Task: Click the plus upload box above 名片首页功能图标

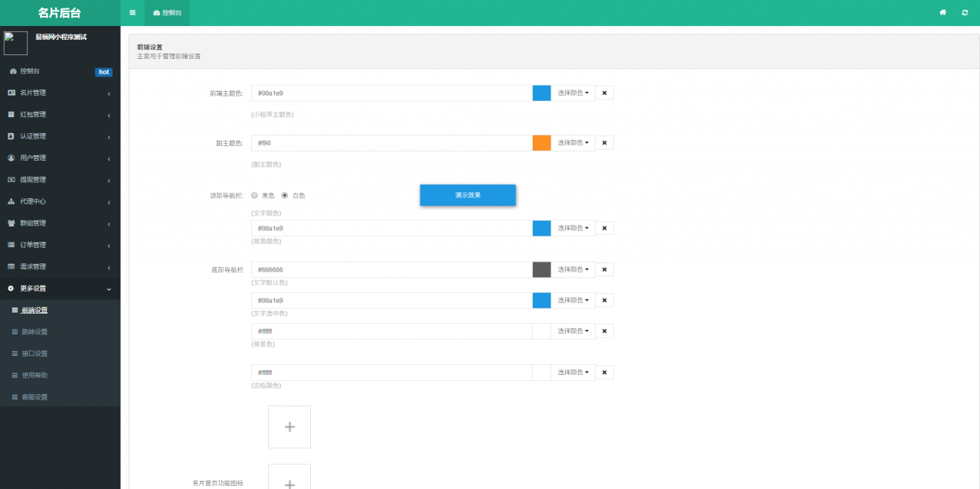Action: [289, 427]
